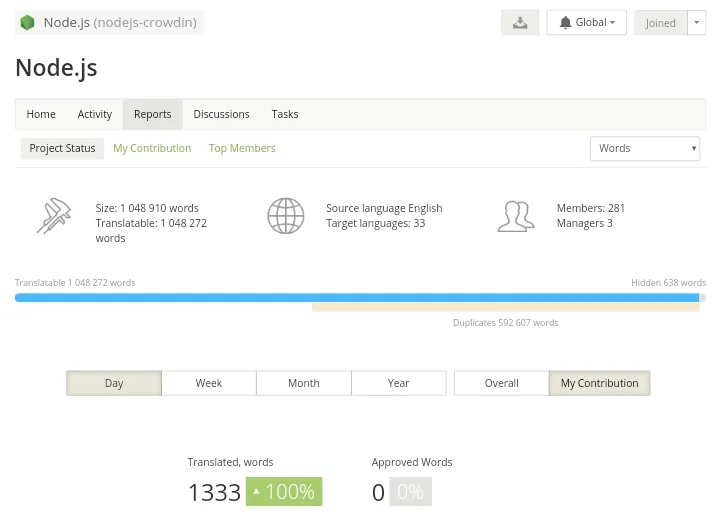Click the bell notification icon
This screenshot has width=720, height=520.
tap(565, 23)
